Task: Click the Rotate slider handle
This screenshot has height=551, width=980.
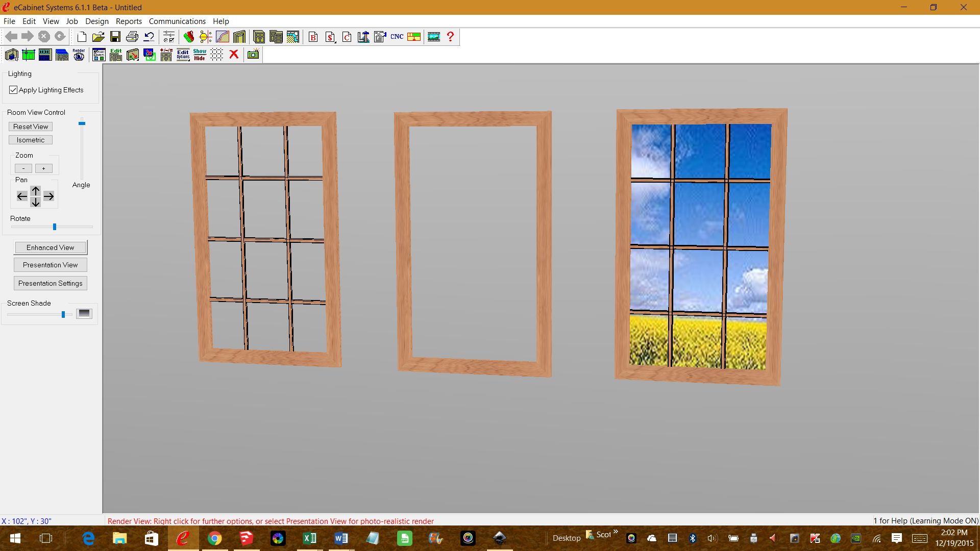Action: coord(55,227)
